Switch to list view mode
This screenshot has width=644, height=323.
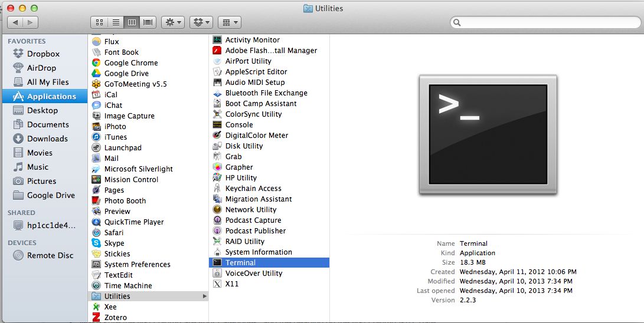(x=116, y=22)
